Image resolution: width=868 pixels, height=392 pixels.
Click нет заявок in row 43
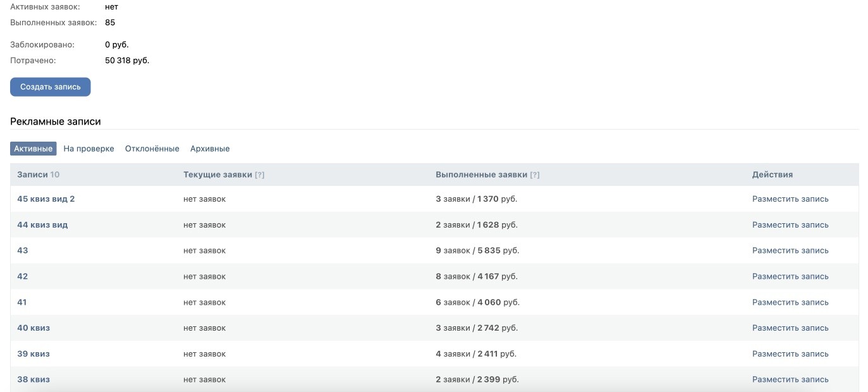coord(205,251)
